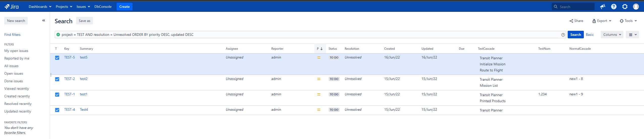Viewport: 644px width, 139px height.
Task: Click the JQL syntax help icon
Action: click(x=563, y=35)
